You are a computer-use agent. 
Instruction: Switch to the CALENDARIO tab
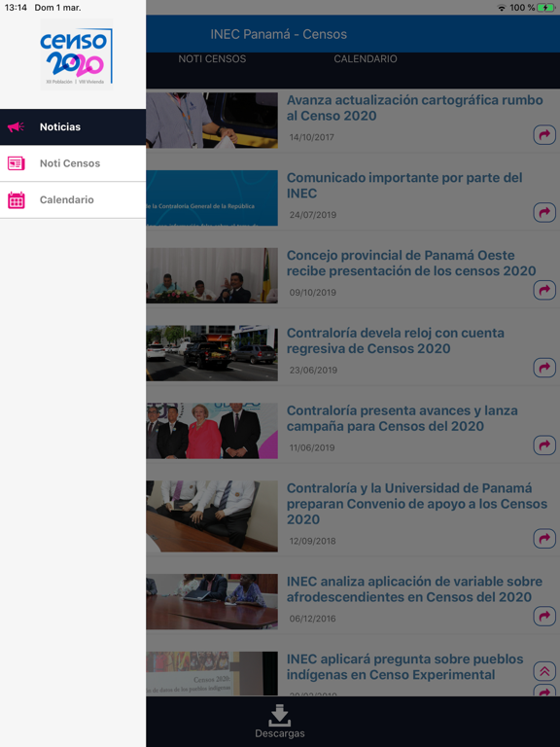366,58
